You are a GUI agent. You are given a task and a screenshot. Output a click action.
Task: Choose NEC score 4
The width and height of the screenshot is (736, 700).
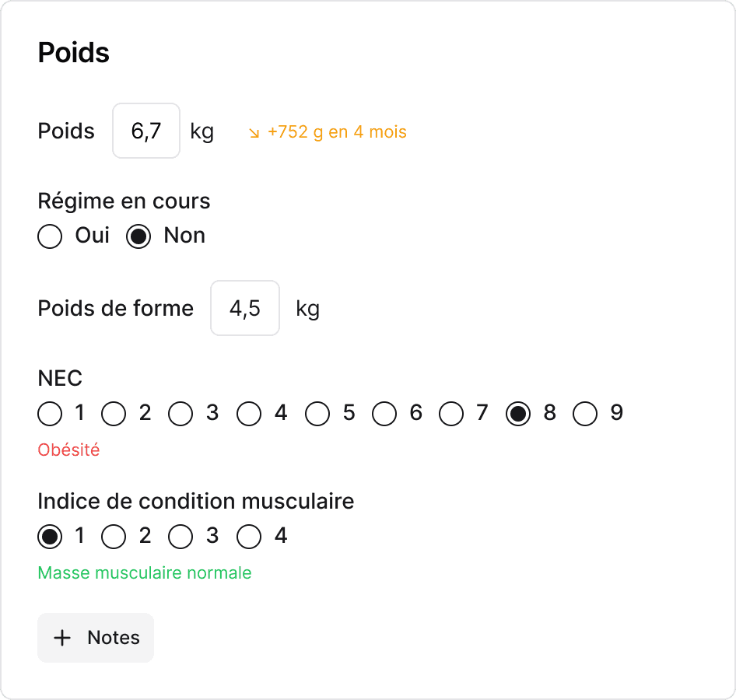click(249, 414)
